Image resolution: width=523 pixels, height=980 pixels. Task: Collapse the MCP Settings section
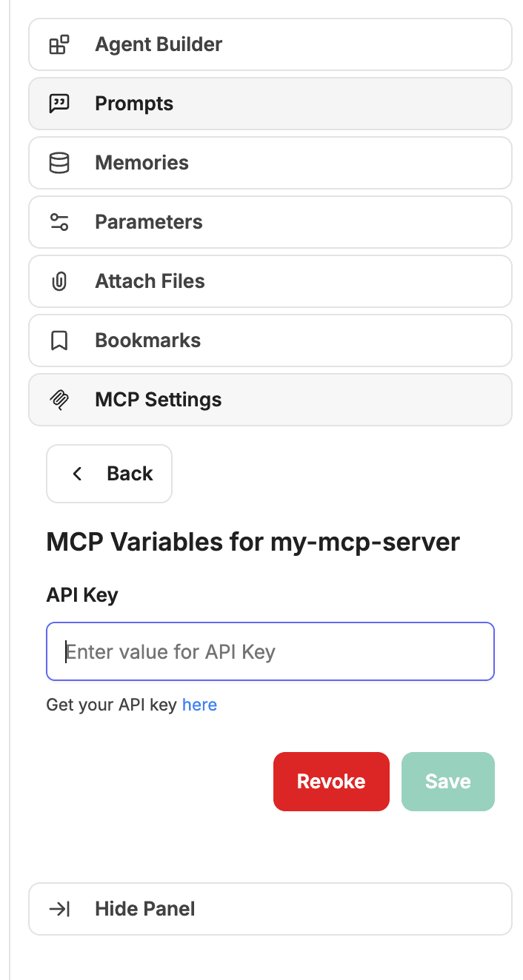point(270,400)
